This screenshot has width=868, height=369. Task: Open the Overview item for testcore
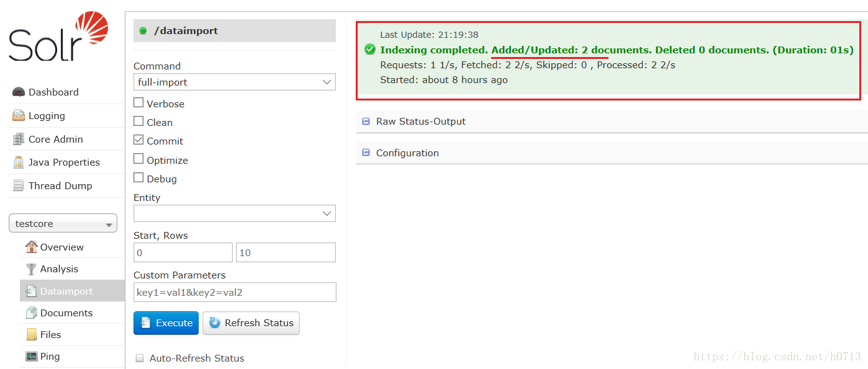[x=62, y=247]
